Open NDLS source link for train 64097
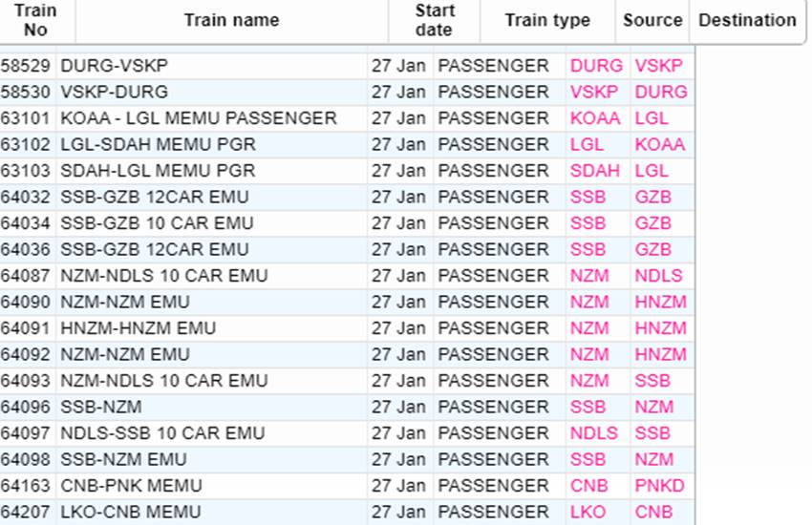 click(x=594, y=433)
